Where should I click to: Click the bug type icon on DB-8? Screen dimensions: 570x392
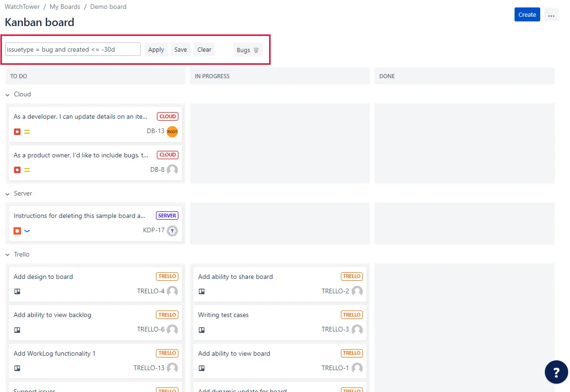17,170
